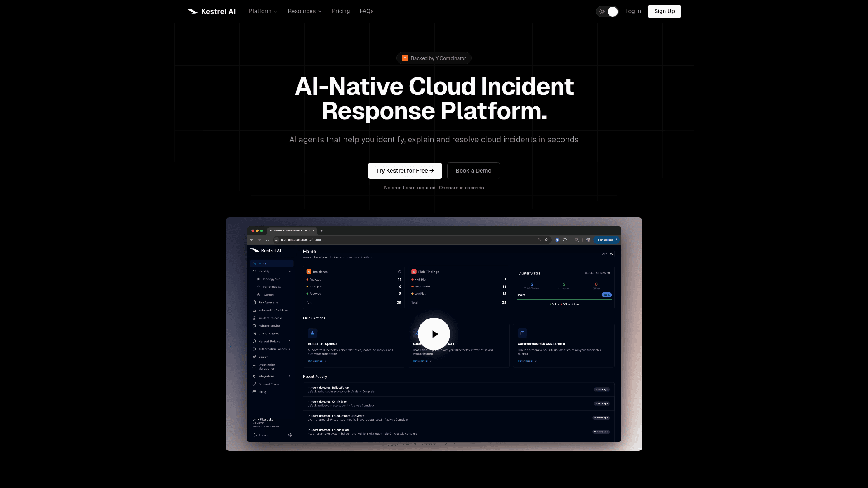Image resolution: width=868 pixels, height=488 pixels.
Task: Click Incident detected: FailedKillPod activity row
Action: (x=458, y=432)
